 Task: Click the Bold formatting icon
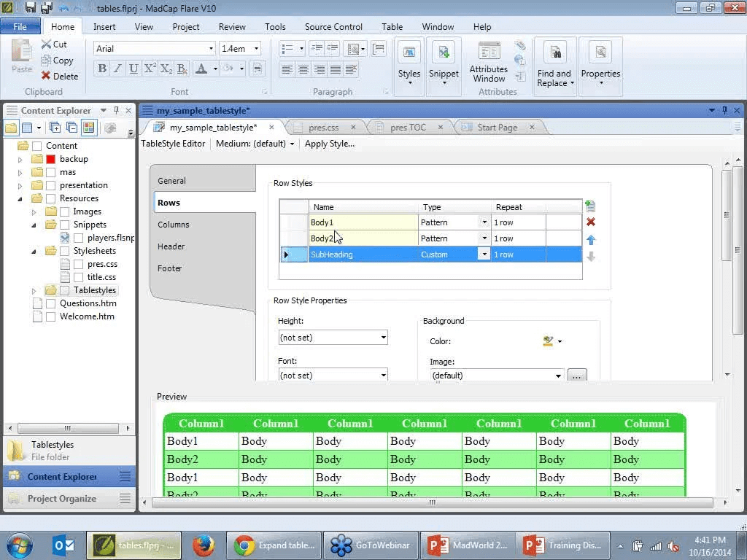coord(101,69)
